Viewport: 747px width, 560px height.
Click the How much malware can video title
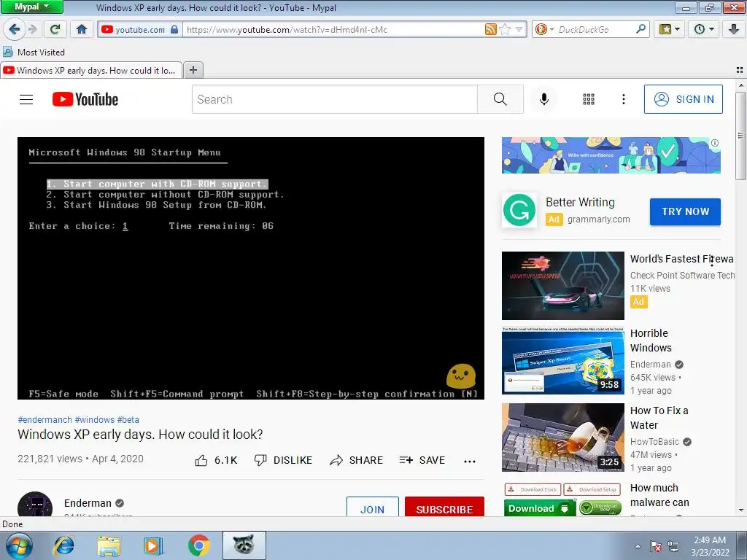click(x=659, y=495)
